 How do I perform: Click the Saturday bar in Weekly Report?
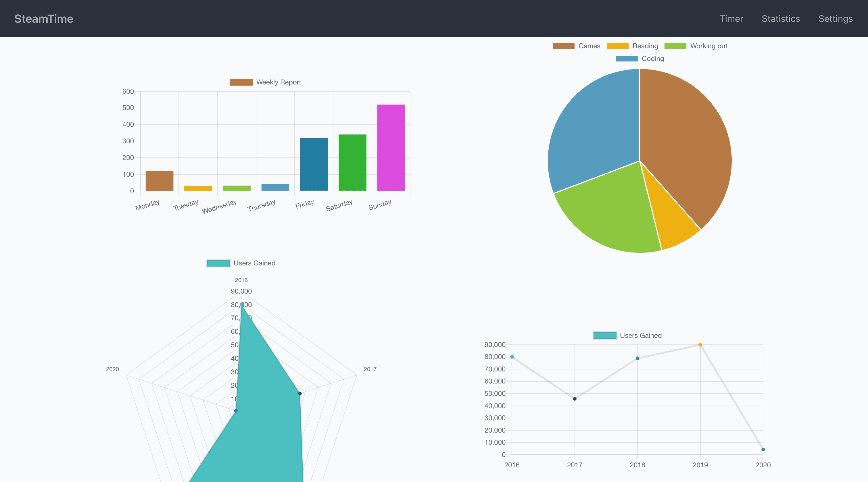(x=352, y=163)
